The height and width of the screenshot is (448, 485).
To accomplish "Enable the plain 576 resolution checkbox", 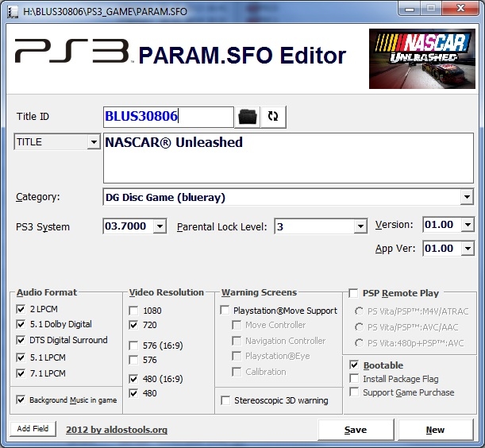I will click(x=133, y=360).
